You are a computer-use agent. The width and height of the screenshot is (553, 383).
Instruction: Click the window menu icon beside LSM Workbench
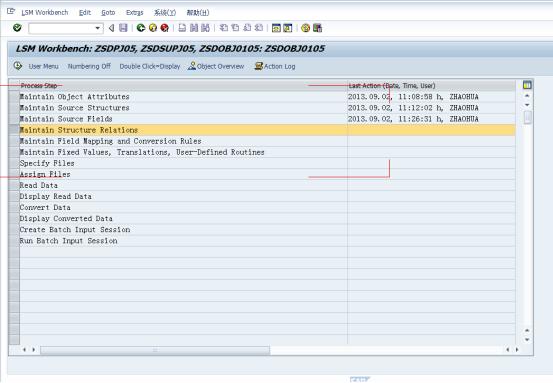(x=11, y=12)
